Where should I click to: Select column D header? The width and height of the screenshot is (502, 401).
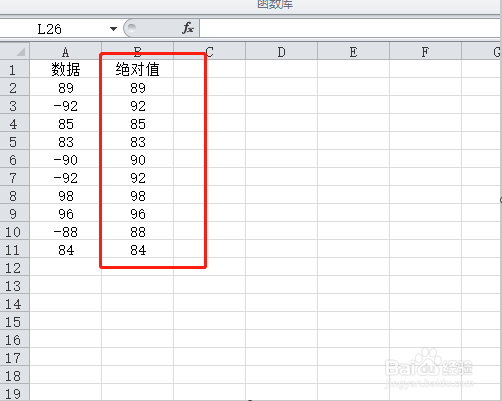point(281,52)
